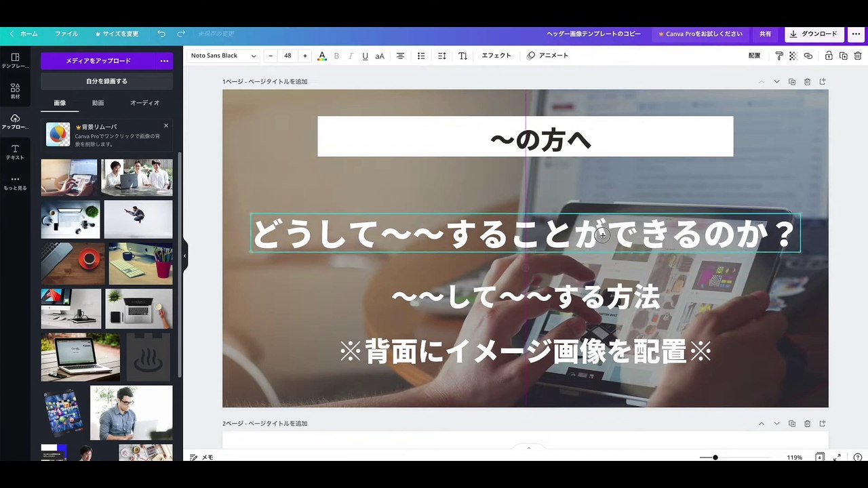Click the ダウンロード button

(x=814, y=34)
